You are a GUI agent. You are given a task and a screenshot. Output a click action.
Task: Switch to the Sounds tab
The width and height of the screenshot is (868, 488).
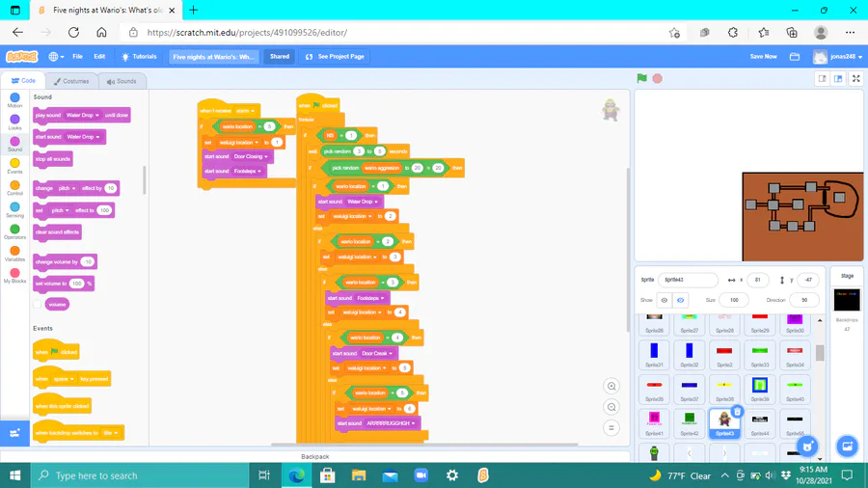pyautogui.click(x=122, y=81)
